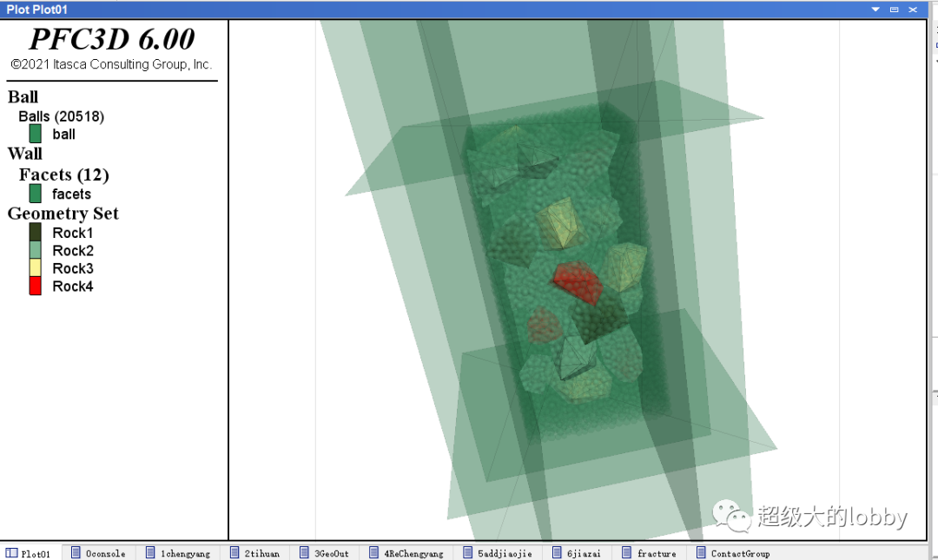
Task: Close the Plot Plot01 pane
Action: point(913,10)
